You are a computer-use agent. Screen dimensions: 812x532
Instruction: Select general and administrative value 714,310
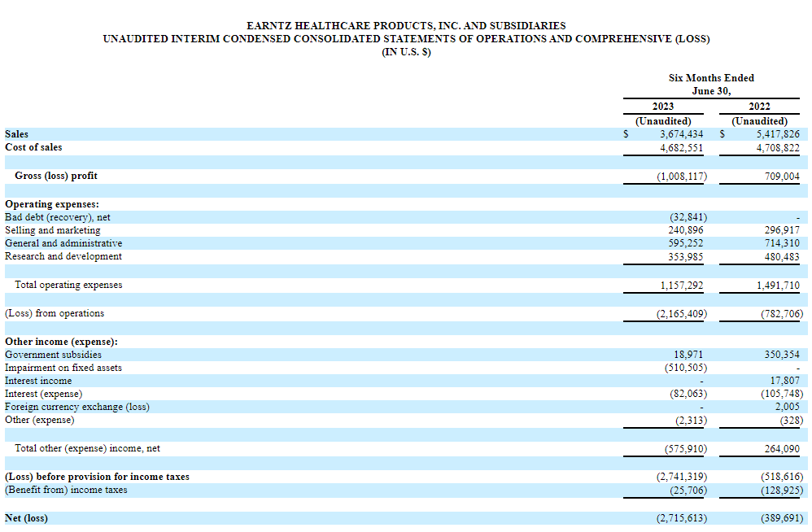pyautogui.click(x=782, y=243)
